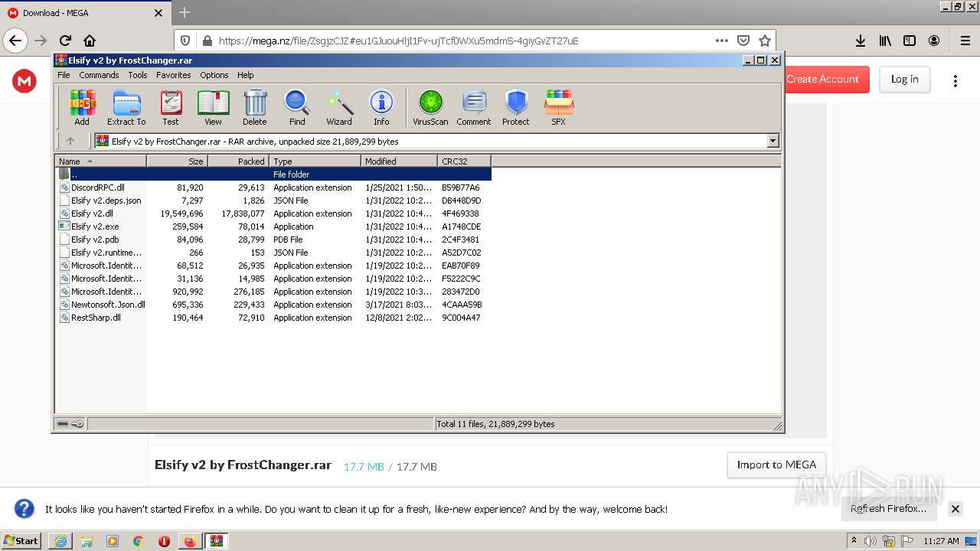The image size is (980, 551).
Task: Click the Create Account button
Action: coord(822,79)
